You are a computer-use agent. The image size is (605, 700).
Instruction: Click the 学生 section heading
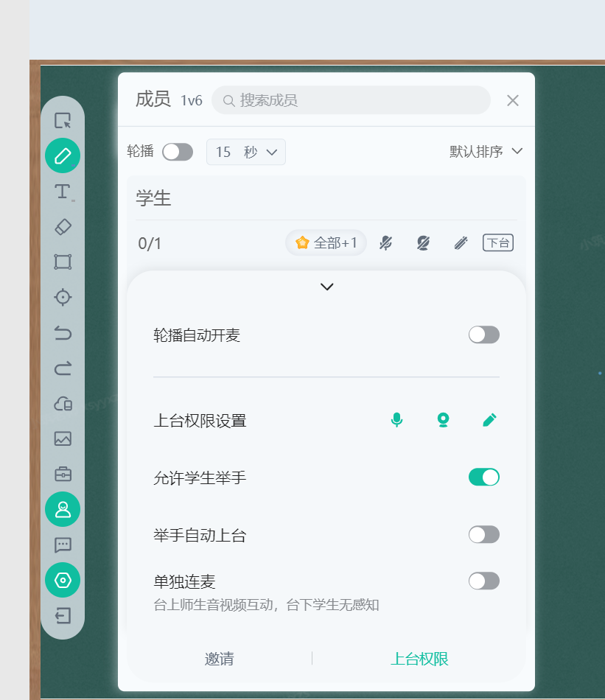click(x=153, y=198)
